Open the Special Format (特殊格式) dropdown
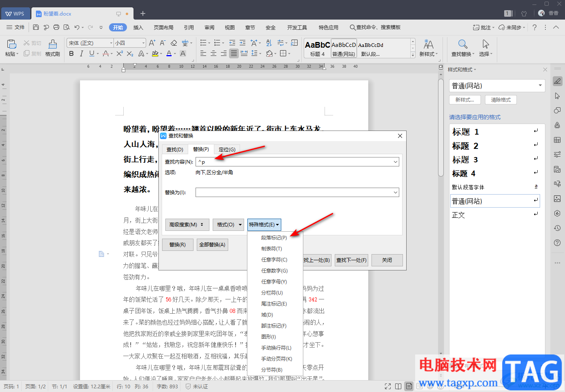The height and width of the screenshot is (392, 565). point(264,225)
